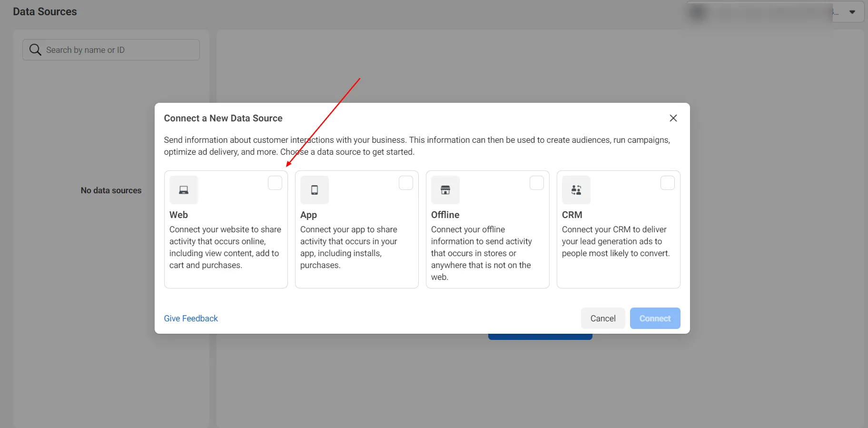Open the account dropdown arrow at top right
The width and height of the screenshot is (868, 428).
(x=852, y=12)
